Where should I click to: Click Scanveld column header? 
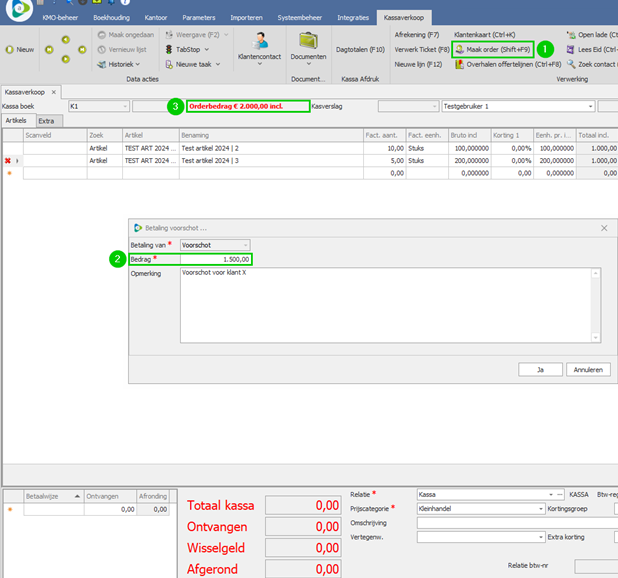tap(55, 135)
